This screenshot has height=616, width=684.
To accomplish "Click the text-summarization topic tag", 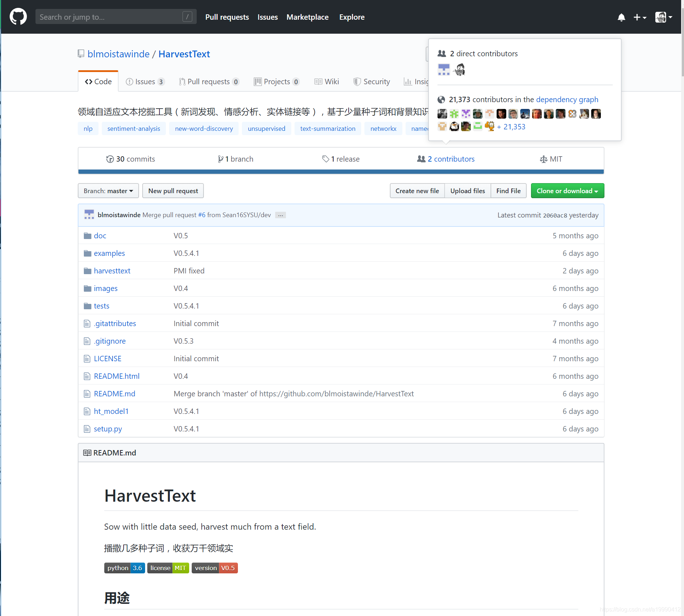I will pyautogui.click(x=328, y=128).
